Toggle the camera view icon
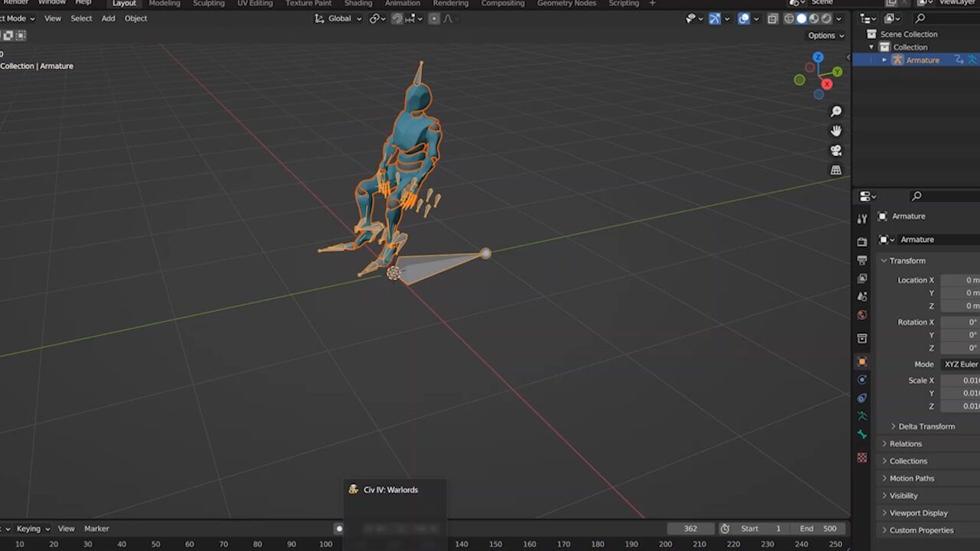Image resolution: width=980 pixels, height=551 pixels. (x=836, y=151)
